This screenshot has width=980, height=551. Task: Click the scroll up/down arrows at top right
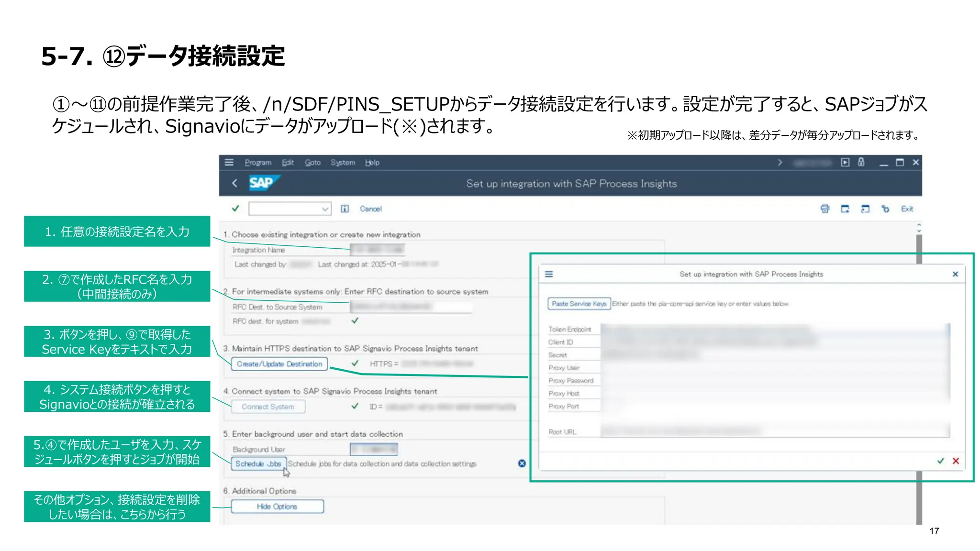click(x=919, y=228)
